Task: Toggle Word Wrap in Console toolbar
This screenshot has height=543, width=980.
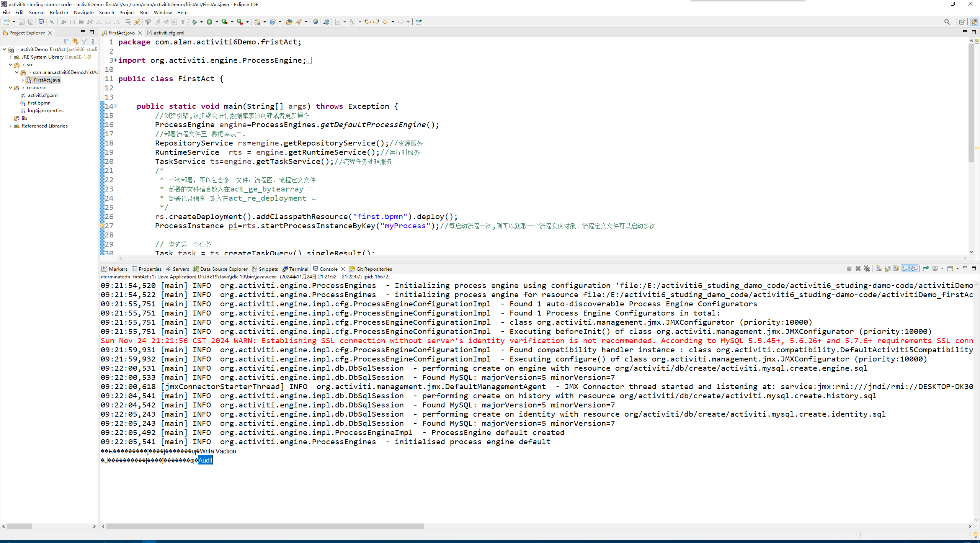Action: 896,268
